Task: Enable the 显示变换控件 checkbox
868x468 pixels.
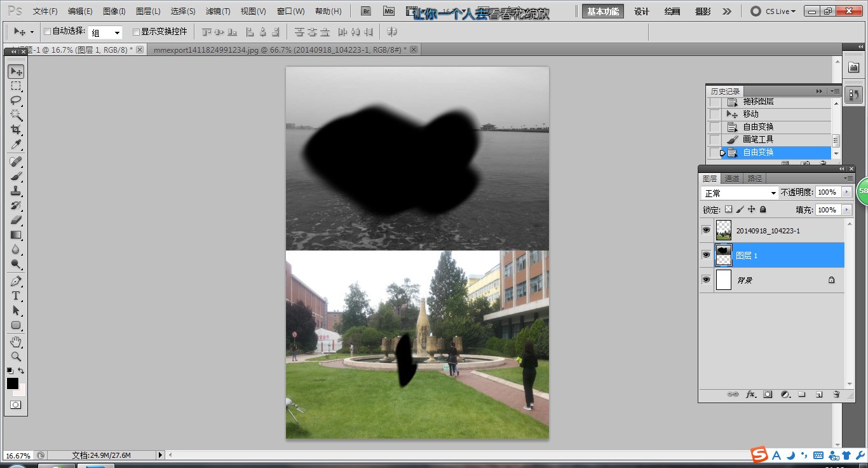Action: 136,32
